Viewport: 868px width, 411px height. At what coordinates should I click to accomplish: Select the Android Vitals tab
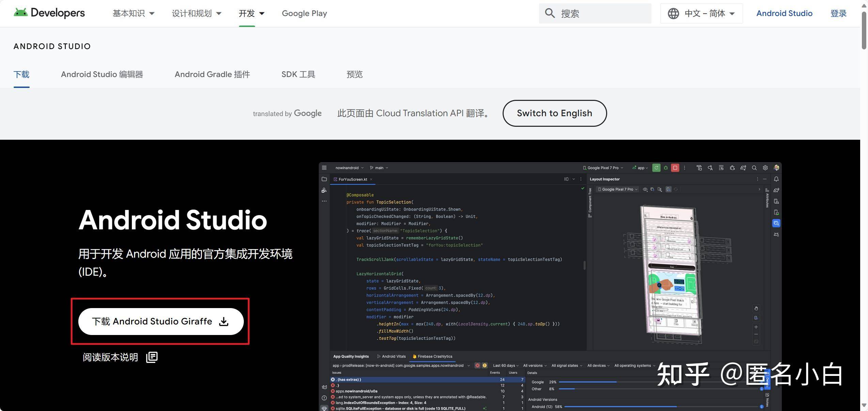(x=391, y=356)
